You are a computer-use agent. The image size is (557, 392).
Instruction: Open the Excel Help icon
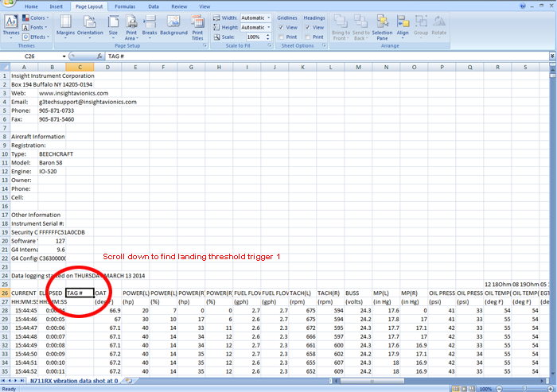tap(523, 6)
